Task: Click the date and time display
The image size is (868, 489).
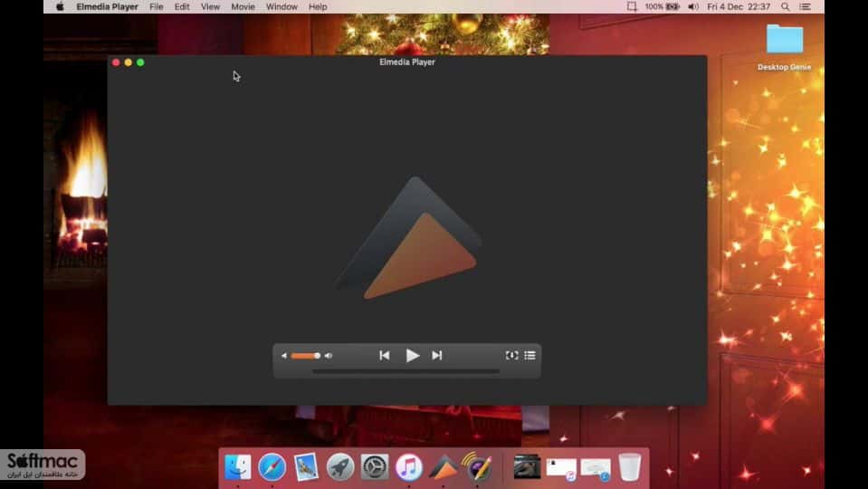Action: (x=739, y=6)
